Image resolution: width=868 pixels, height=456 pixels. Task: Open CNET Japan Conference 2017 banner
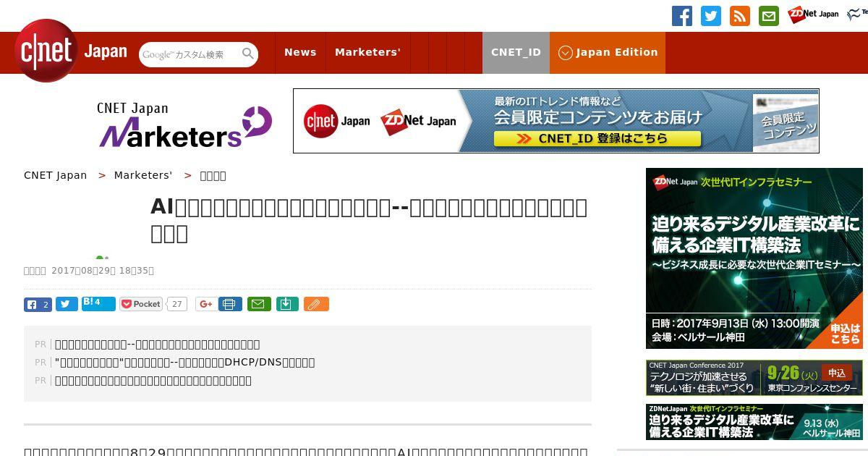754,378
